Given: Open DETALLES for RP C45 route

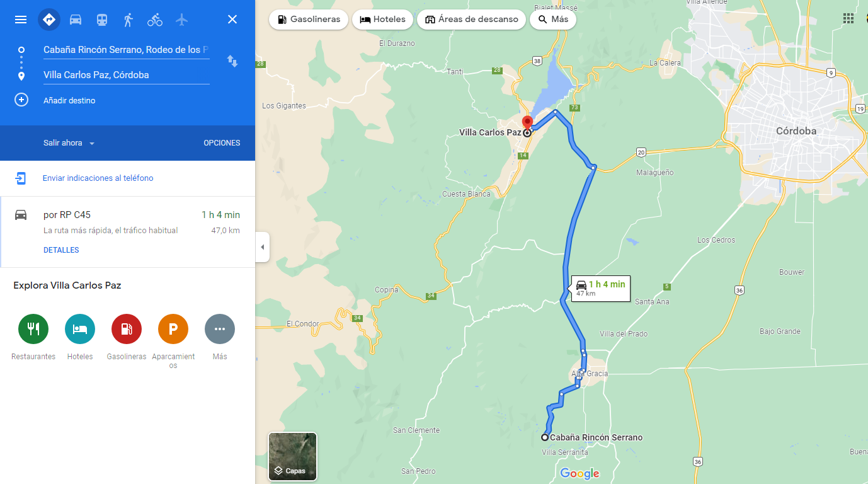Looking at the screenshot, I should tap(61, 250).
